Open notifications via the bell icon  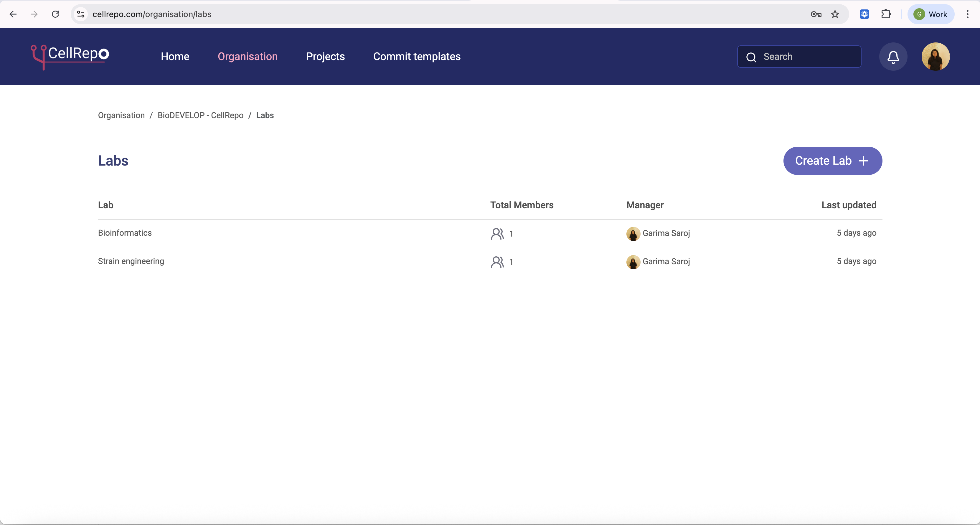tap(893, 56)
